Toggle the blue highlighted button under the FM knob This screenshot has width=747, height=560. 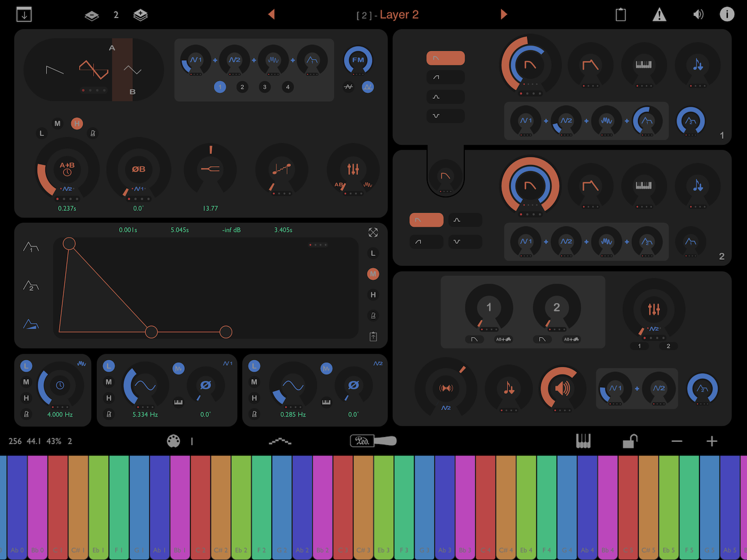pos(368,87)
